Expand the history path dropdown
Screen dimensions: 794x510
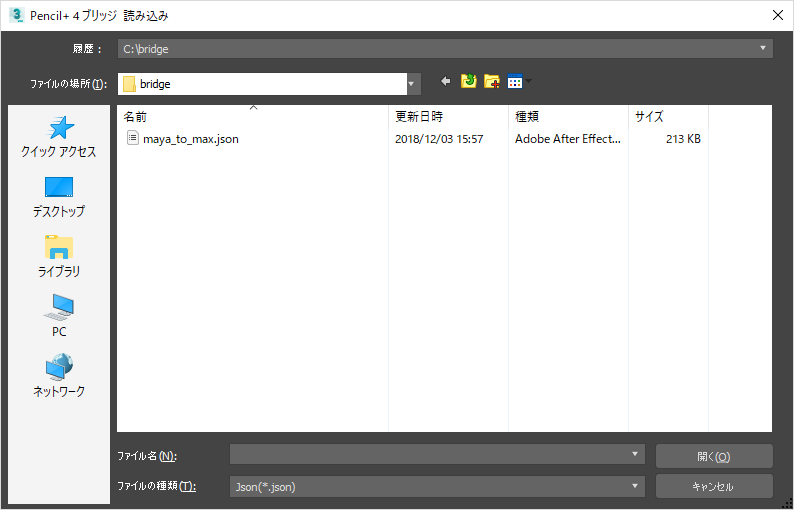click(764, 48)
